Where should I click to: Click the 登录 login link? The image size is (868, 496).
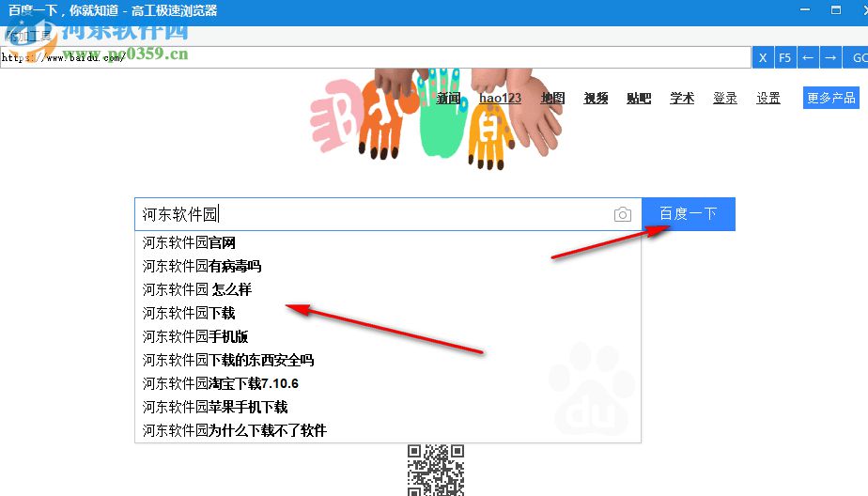tap(724, 99)
